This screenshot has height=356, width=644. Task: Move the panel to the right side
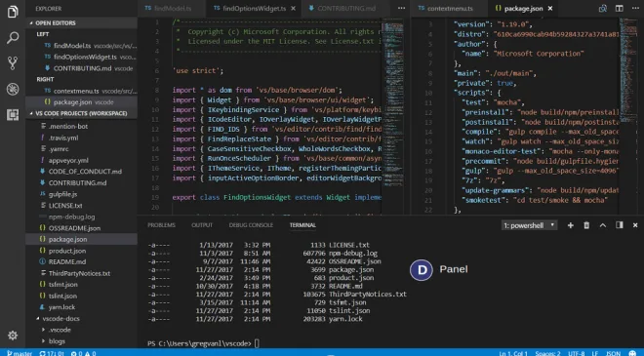click(x=619, y=225)
